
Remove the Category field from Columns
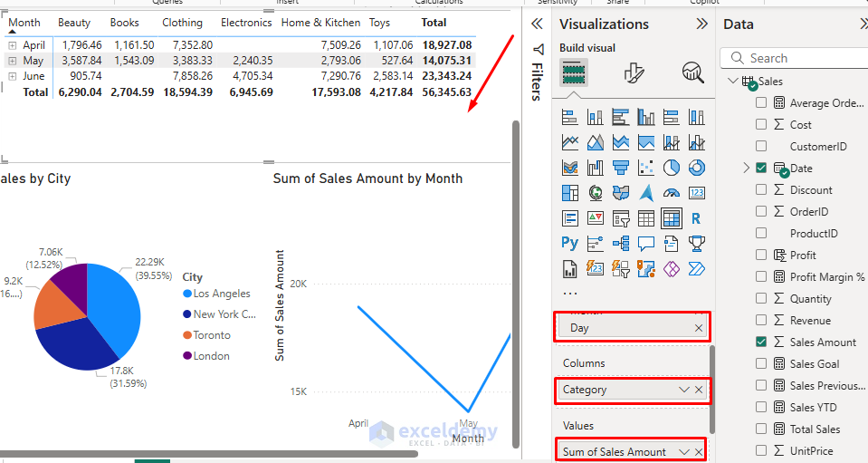click(x=699, y=390)
